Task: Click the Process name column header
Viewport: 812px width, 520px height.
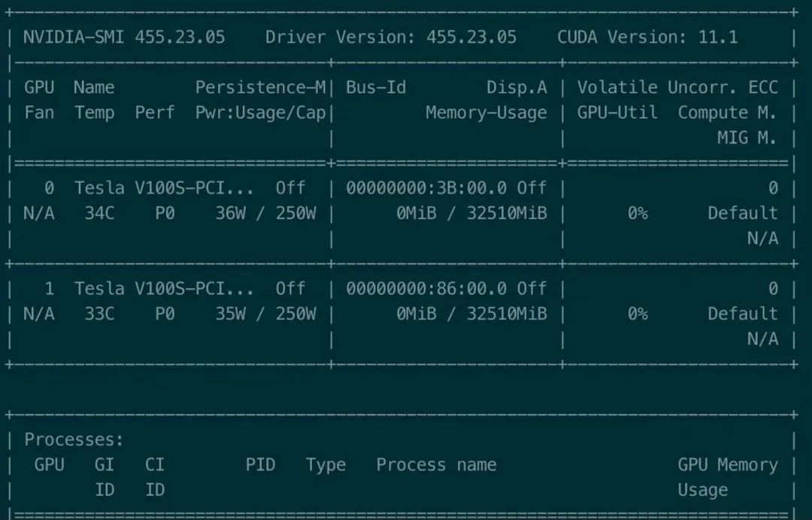Action: point(436,465)
